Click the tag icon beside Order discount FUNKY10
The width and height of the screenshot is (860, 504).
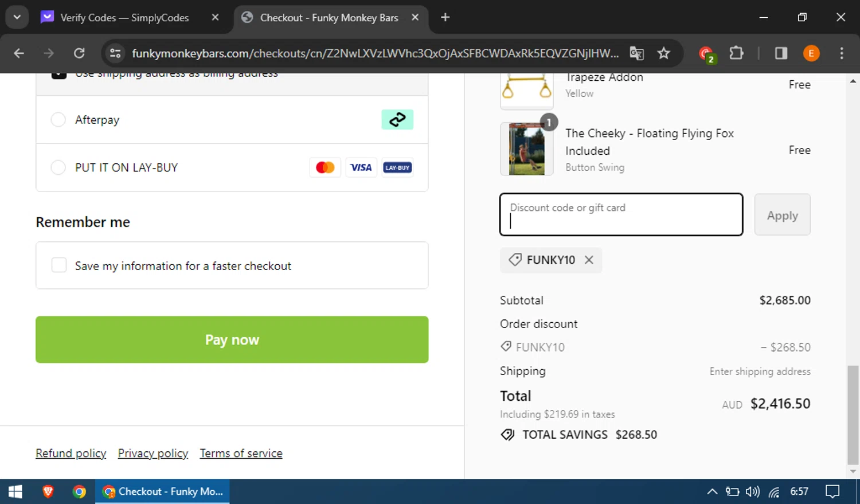506,346
